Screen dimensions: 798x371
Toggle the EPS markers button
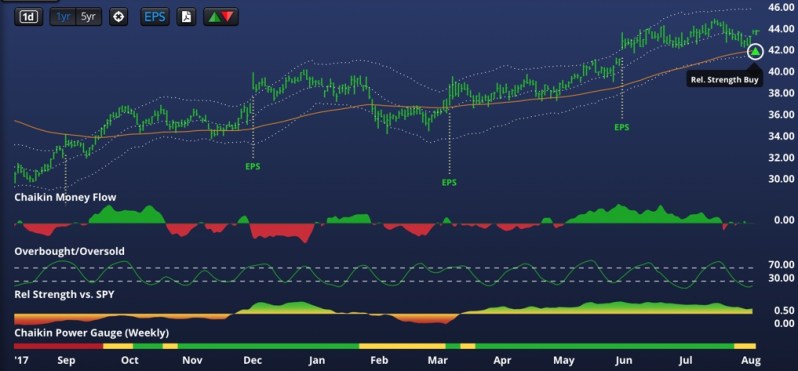(x=155, y=17)
